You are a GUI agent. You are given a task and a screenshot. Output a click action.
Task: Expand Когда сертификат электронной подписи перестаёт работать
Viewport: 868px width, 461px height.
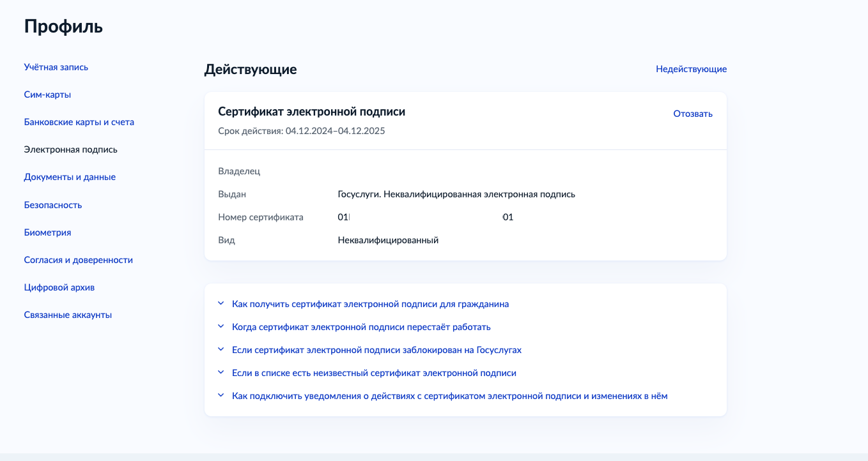[361, 327]
